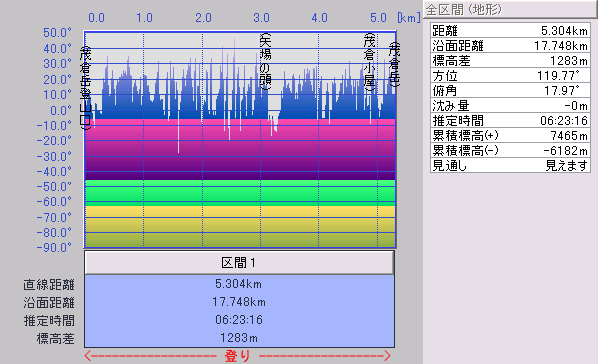Select the 矢場の頭 waypoint label
Screen dimensions: 598x364
[x=265, y=62]
